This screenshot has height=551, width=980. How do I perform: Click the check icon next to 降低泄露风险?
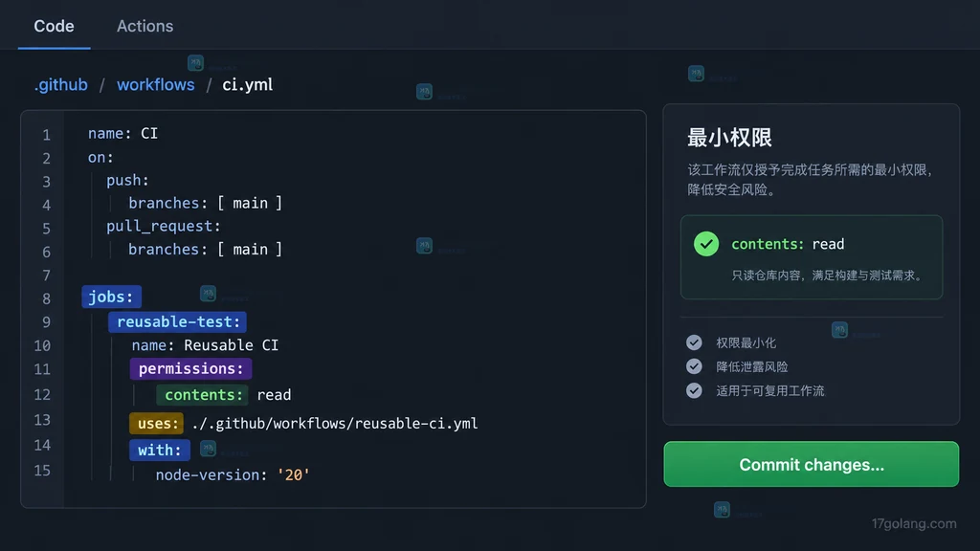[x=694, y=366]
